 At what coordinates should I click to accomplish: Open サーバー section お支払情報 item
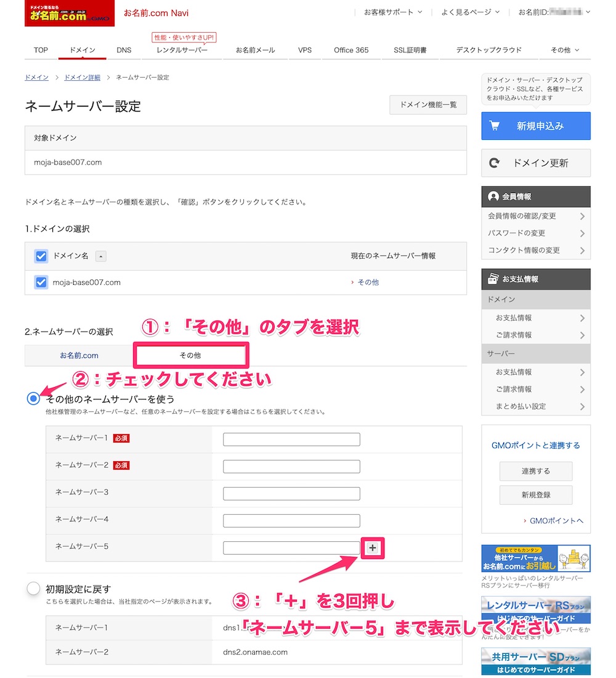(x=535, y=372)
